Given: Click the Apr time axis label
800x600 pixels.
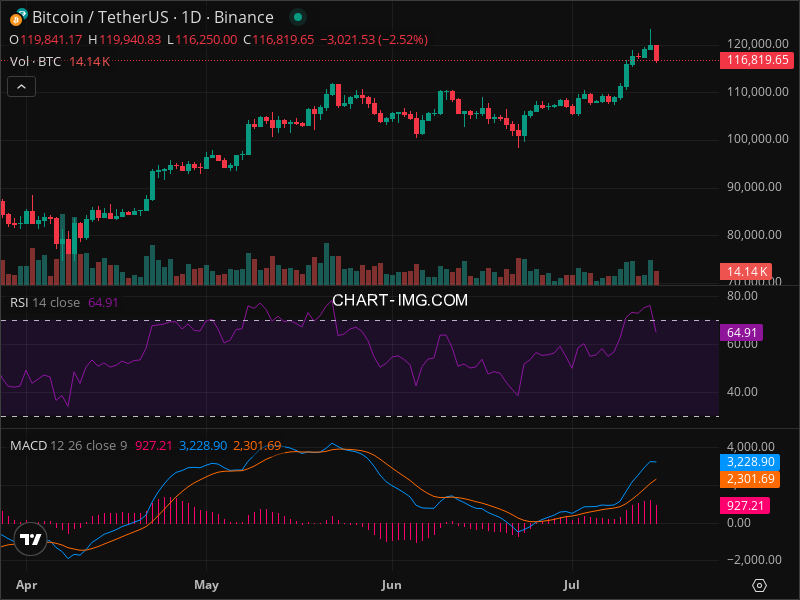Looking at the screenshot, I should click(x=27, y=585).
